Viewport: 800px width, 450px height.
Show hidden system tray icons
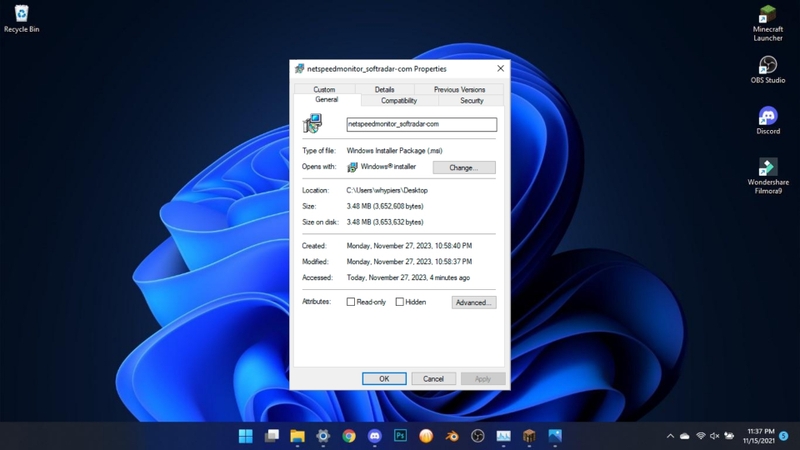[x=670, y=436]
